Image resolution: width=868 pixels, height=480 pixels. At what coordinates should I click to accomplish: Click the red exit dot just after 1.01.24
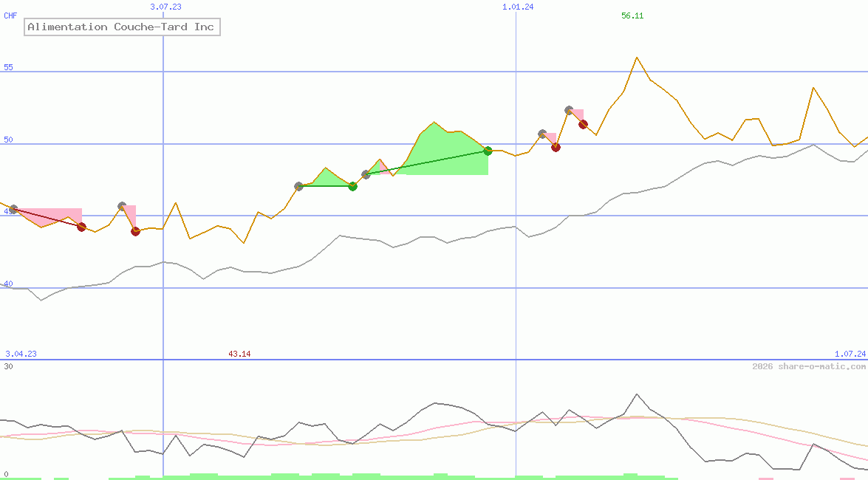tap(556, 147)
